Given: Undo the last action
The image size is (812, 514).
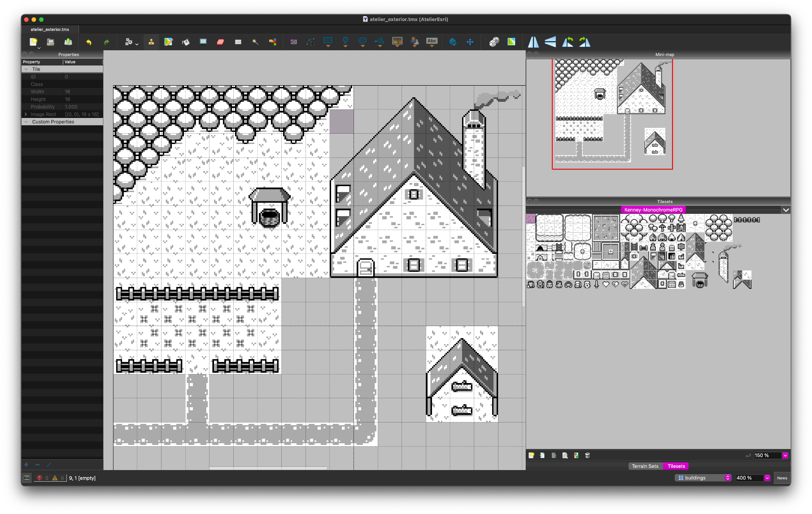Looking at the screenshot, I should 89,42.
